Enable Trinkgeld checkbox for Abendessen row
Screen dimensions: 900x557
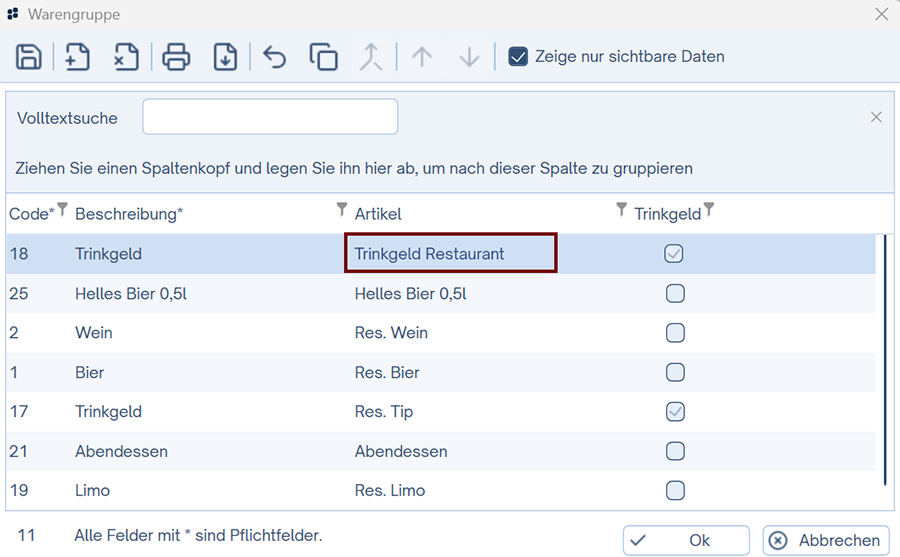coord(675,451)
